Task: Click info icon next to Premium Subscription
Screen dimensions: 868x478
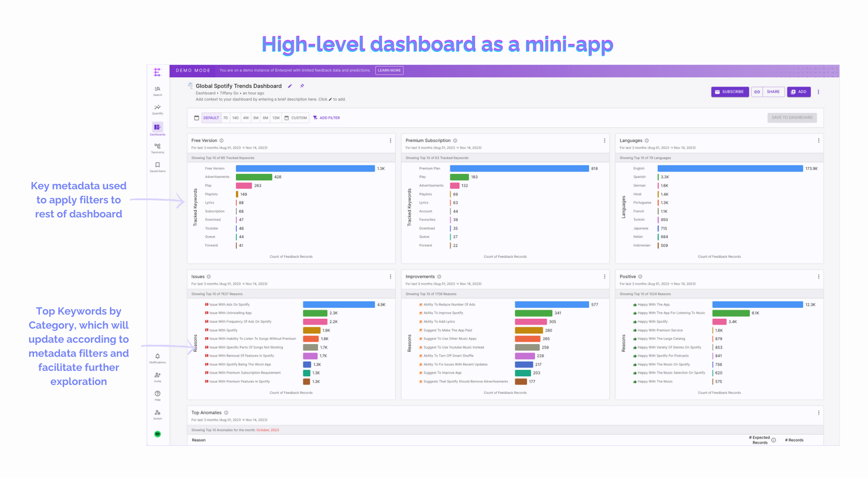Action: tap(455, 141)
